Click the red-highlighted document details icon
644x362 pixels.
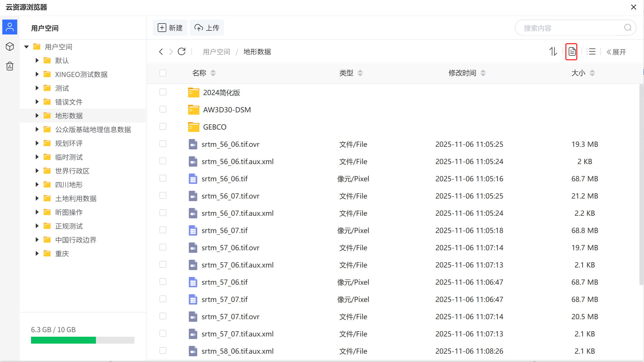[572, 52]
